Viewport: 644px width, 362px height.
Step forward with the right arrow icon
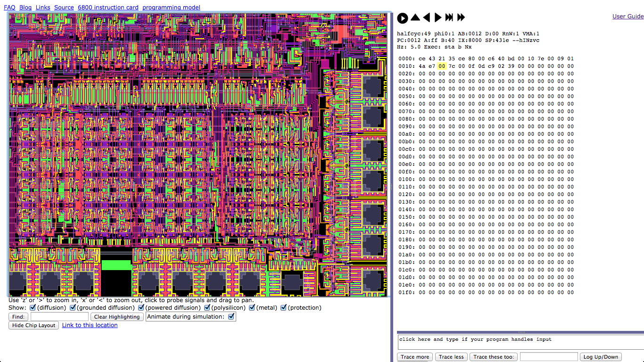pos(438,17)
